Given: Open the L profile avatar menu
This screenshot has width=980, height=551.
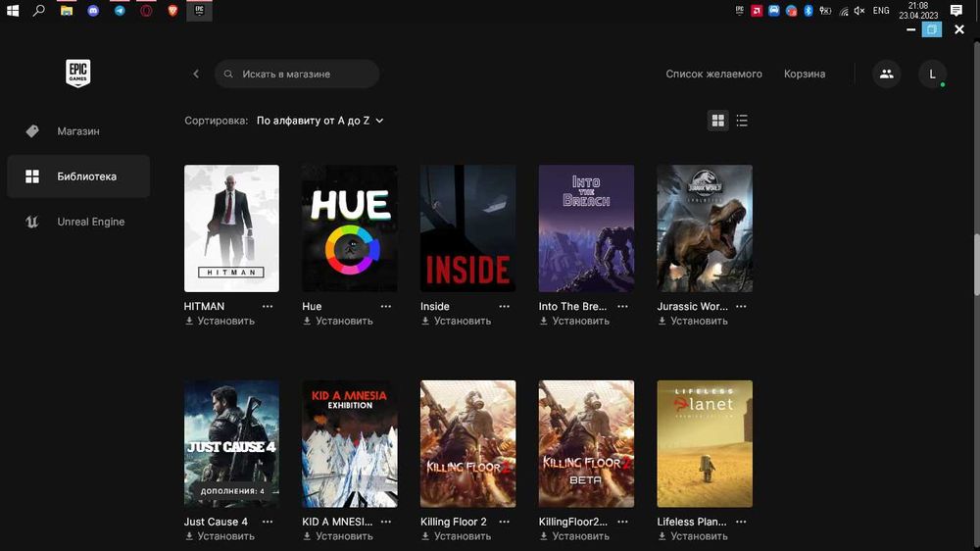Looking at the screenshot, I should [932, 74].
